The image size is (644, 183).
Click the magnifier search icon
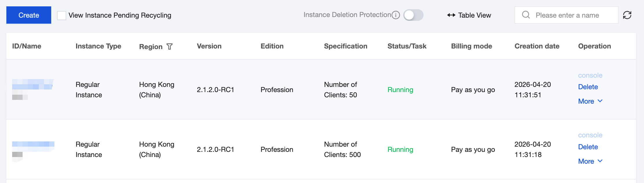click(x=526, y=15)
